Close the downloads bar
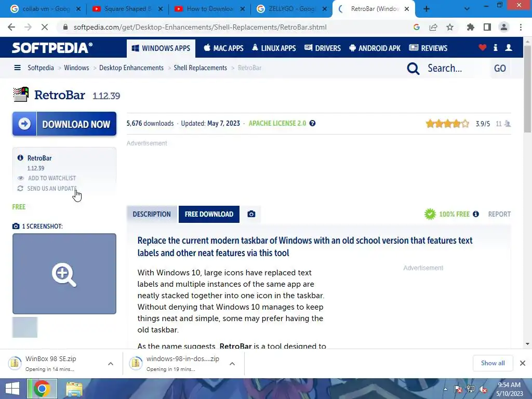The width and height of the screenshot is (532, 399). [523, 363]
